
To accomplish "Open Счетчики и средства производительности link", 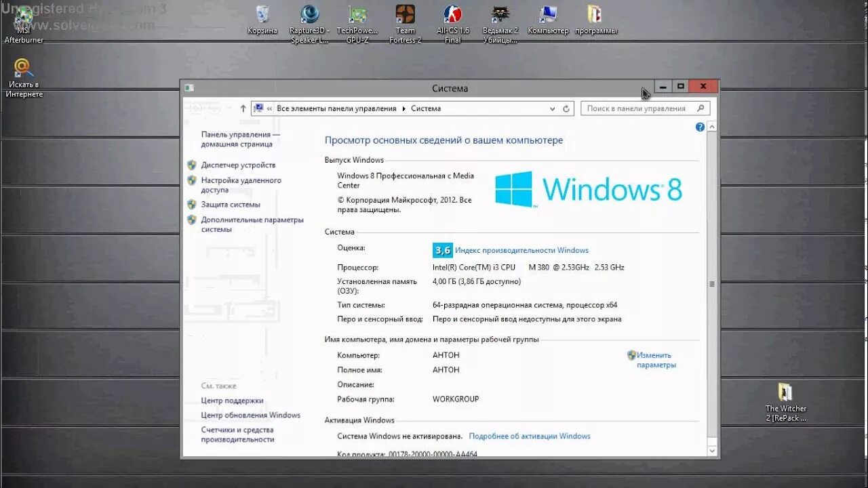I will tap(237, 434).
